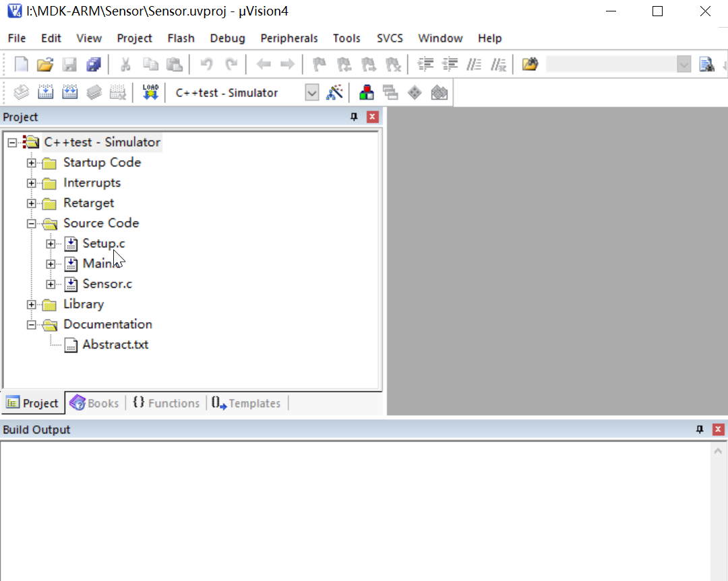Undo last action icon
This screenshot has width=728, height=581.
pyautogui.click(x=207, y=64)
